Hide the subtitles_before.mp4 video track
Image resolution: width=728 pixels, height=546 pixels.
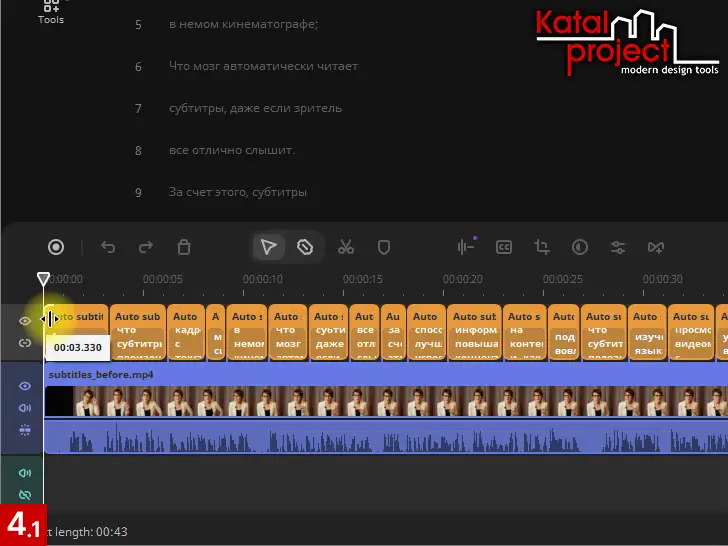click(25, 385)
